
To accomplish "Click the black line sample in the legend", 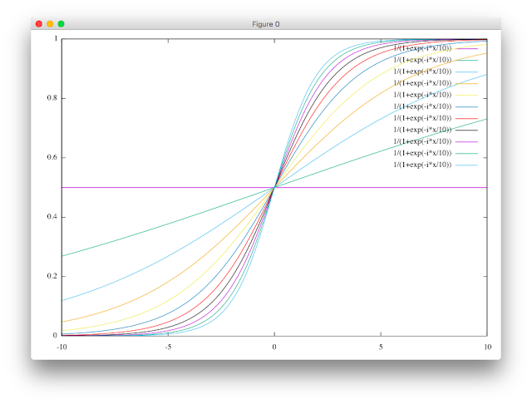I will pyautogui.click(x=466, y=130).
